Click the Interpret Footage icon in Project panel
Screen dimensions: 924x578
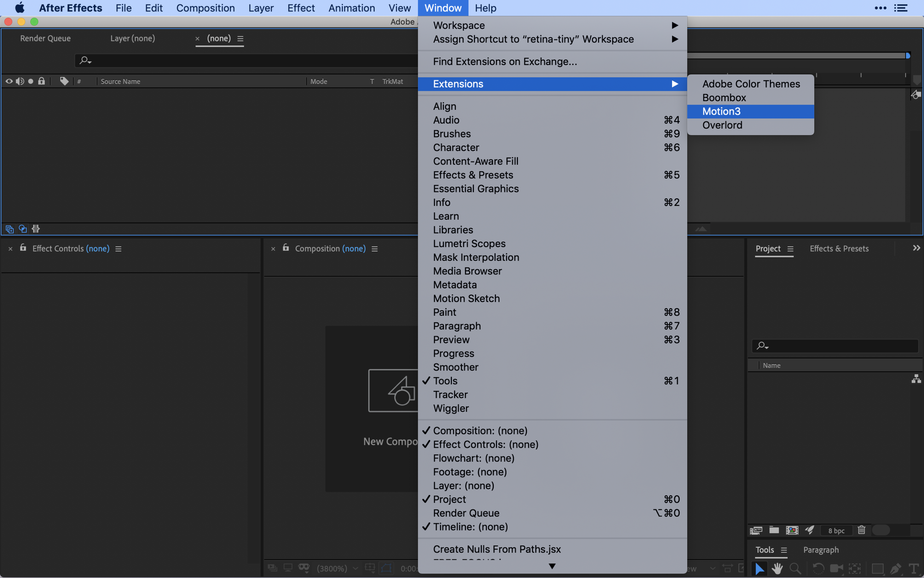(x=756, y=530)
